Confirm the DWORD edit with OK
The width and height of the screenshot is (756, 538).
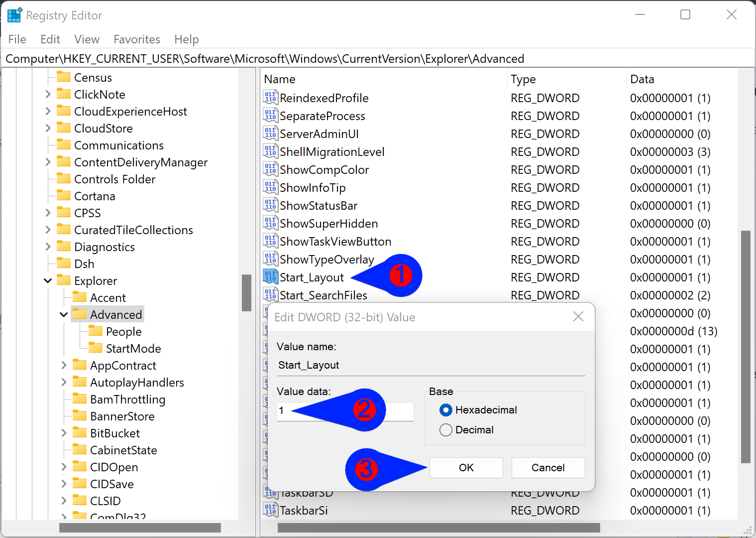click(466, 468)
